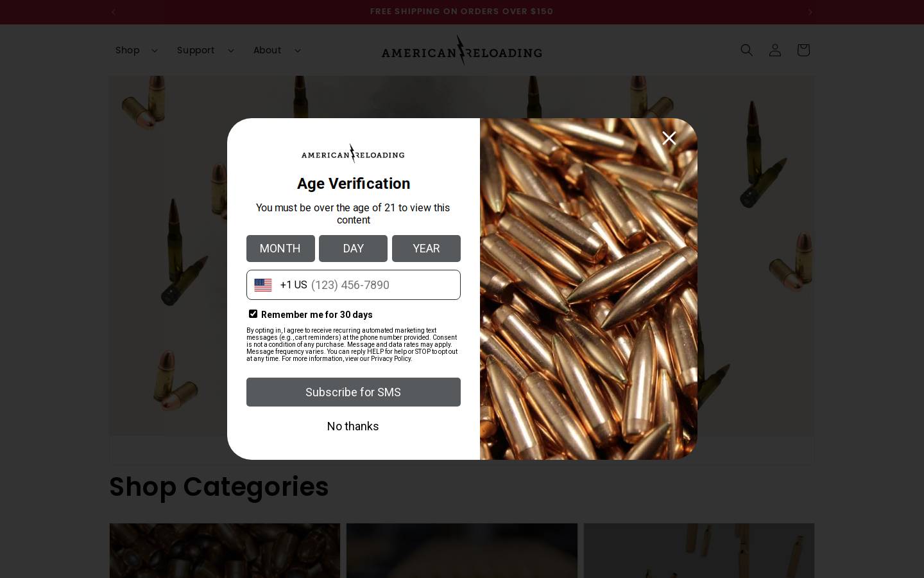Viewport: 924px width, 578px height.
Task: Click the Shop Categories heading
Action: click(219, 487)
